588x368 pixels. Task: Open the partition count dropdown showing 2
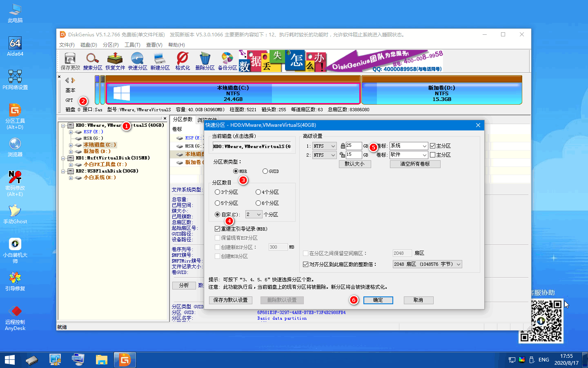pos(254,214)
